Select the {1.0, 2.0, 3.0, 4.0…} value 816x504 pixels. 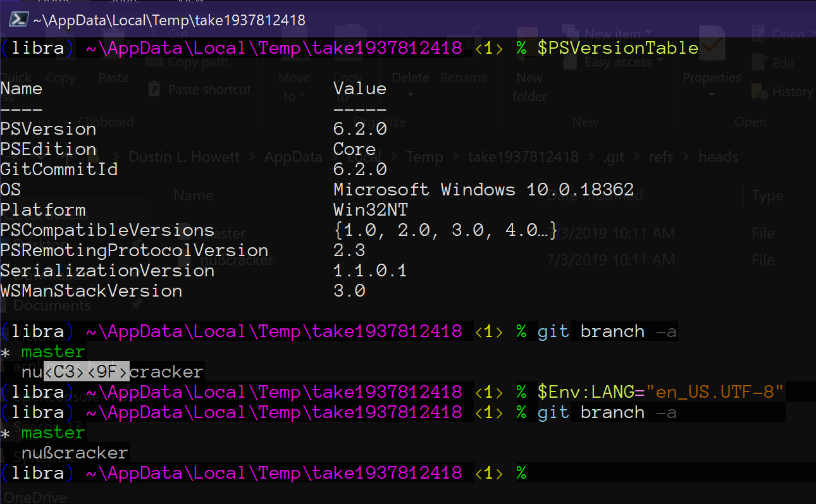tap(446, 230)
